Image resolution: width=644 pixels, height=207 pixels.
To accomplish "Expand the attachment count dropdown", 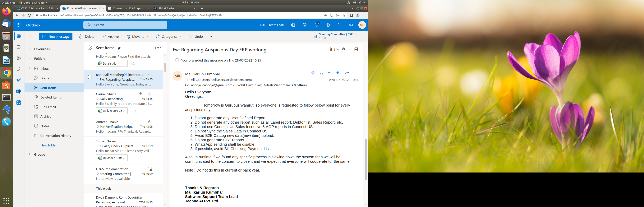I will [338, 49].
